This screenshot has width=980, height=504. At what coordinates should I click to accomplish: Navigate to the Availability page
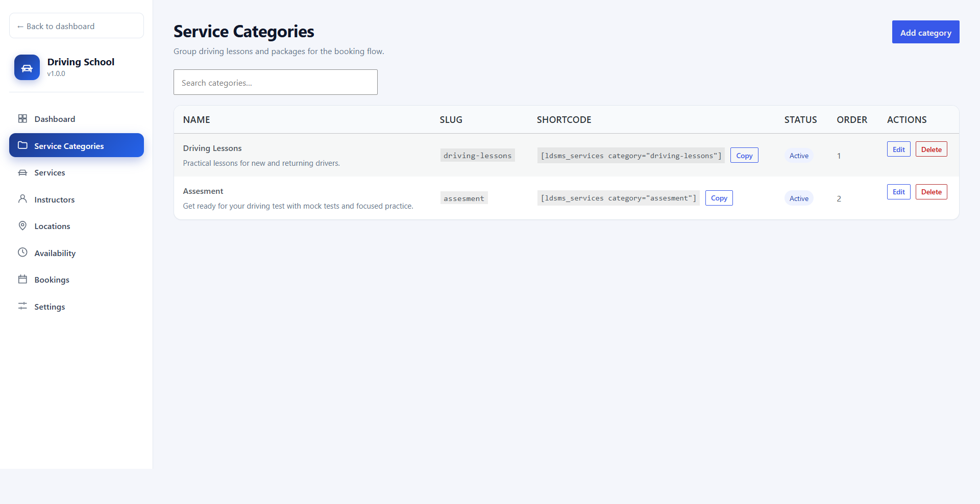[x=77, y=253]
